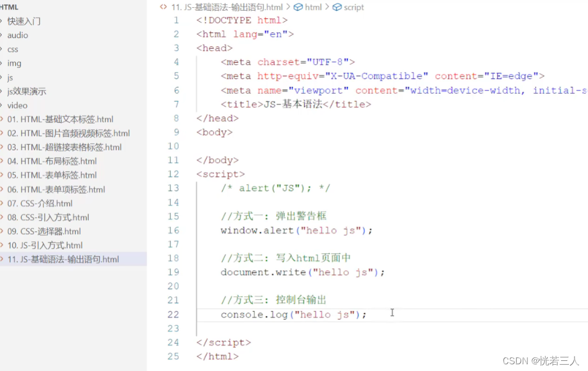Click the opening <head> tag

click(215, 48)
